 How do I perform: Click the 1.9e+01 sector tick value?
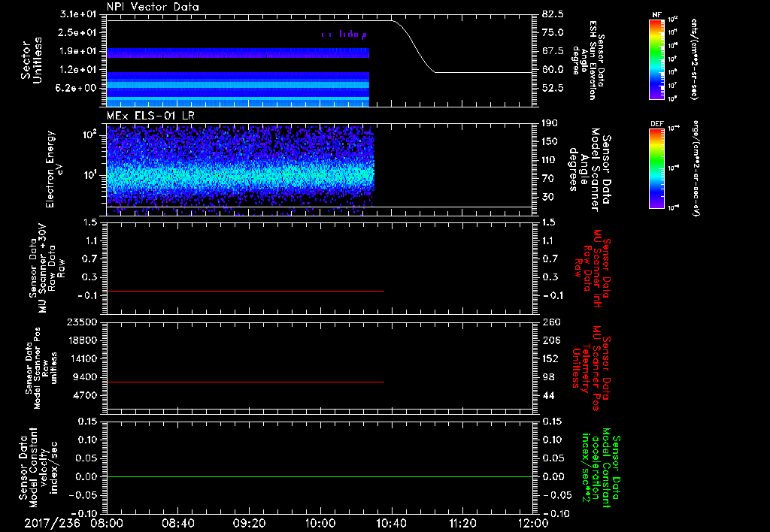point(78,51)
